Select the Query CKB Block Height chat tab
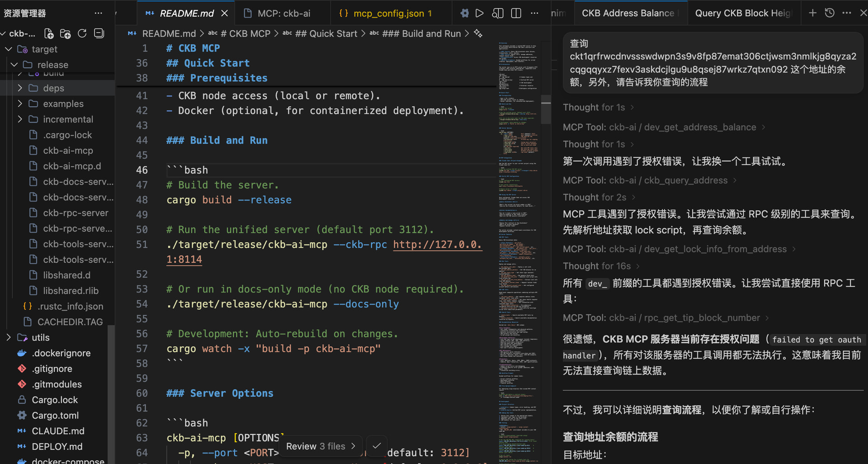868x464 pixels. click(743, 13)
